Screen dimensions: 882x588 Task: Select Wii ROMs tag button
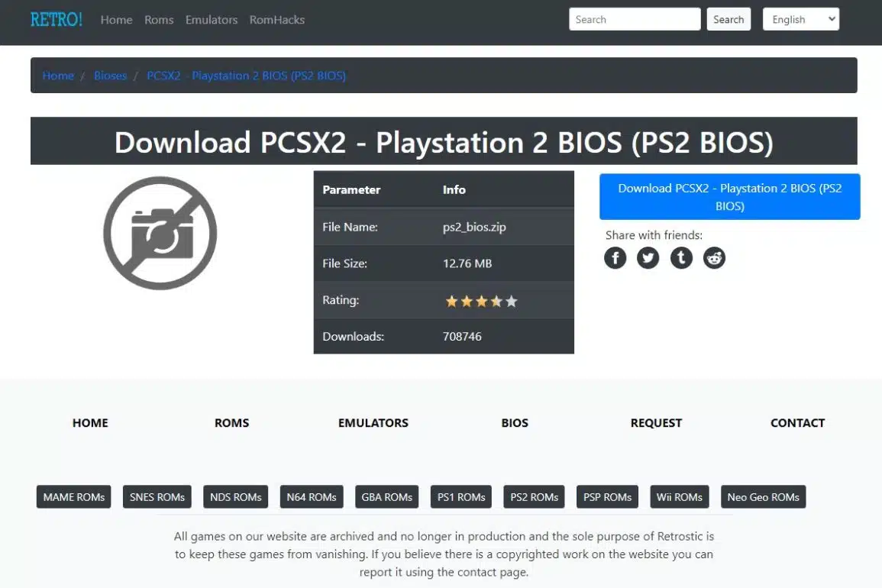(680, 497)
